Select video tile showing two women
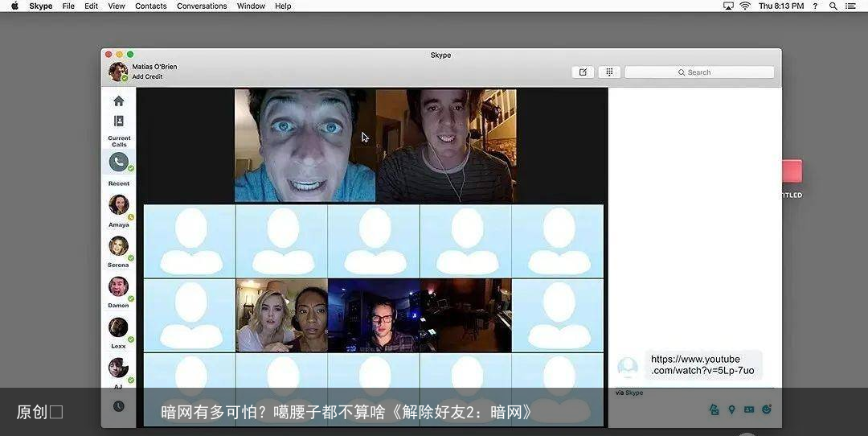The image size is (868, 436). [282, 315]
